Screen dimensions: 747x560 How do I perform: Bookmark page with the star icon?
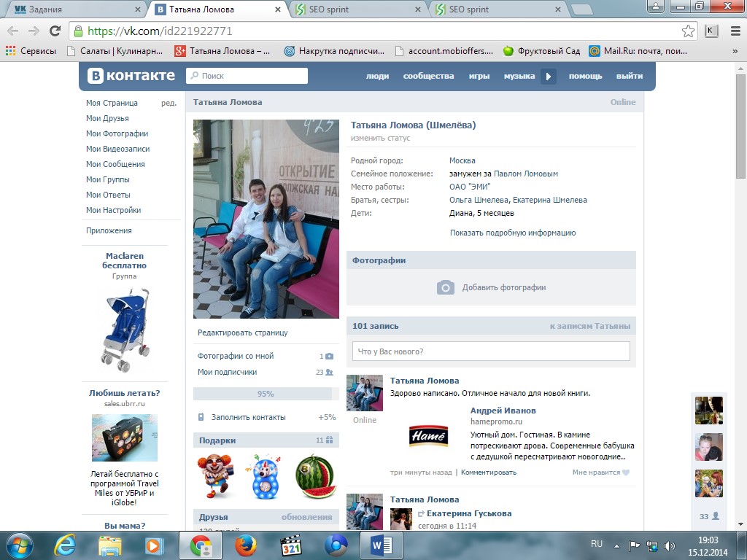coord(688,31)
